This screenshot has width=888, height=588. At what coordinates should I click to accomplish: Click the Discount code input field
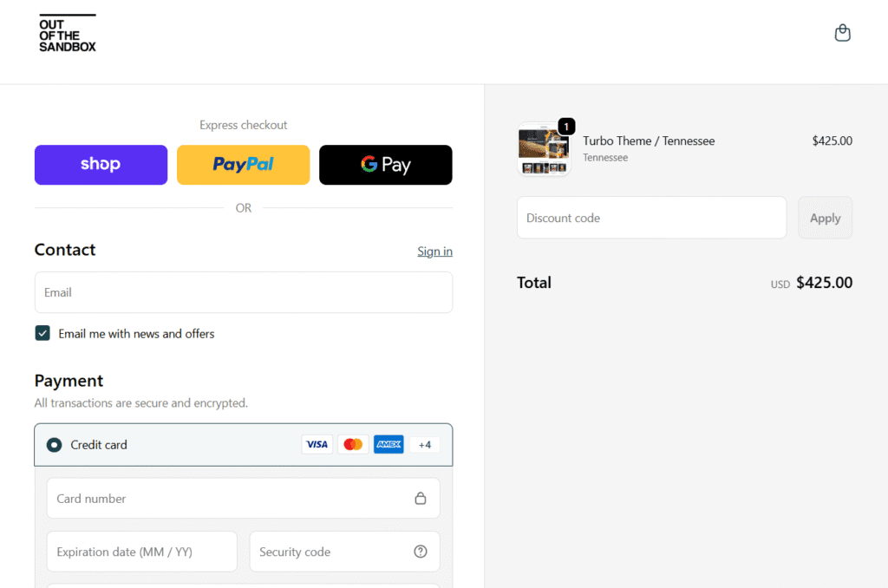click(x=651, y=218)
